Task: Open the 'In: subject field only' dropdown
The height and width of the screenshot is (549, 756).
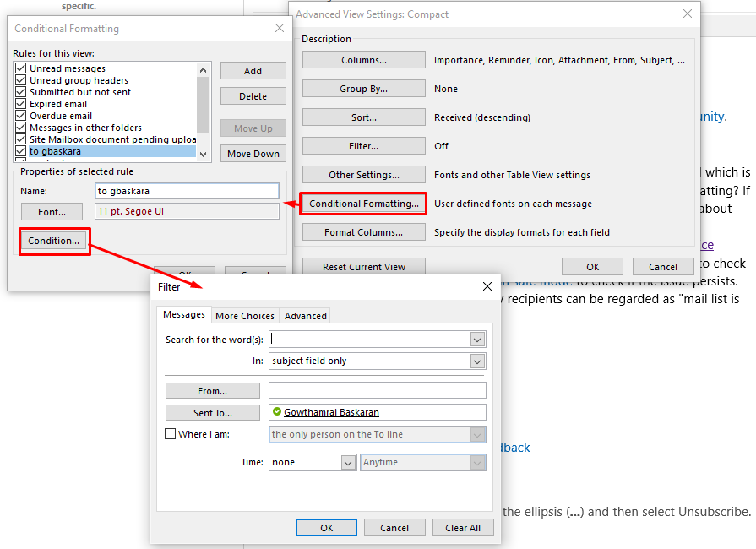Action: click(x=477, y=361)
